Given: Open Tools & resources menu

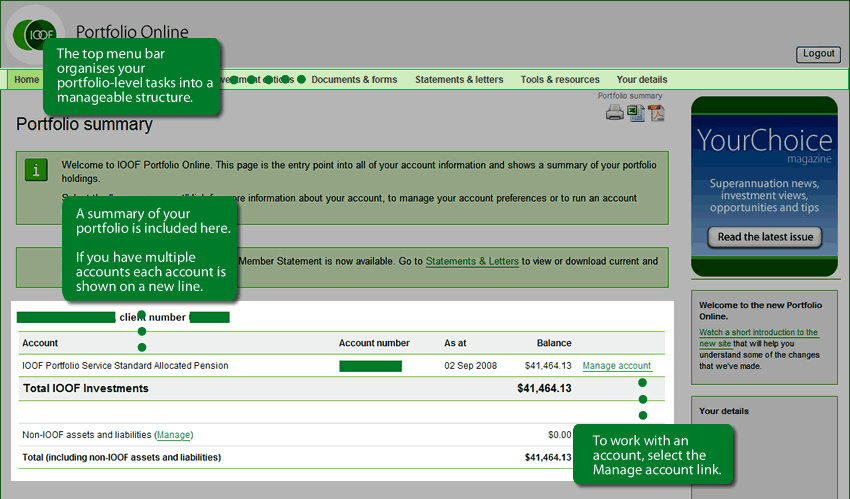Looking at the screenshot, I should click(x=560, y=80).
